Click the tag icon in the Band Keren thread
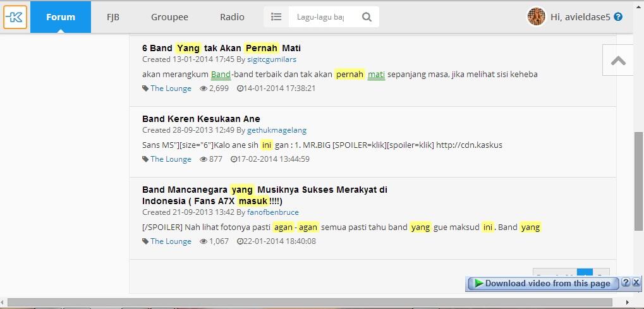The image size is (644, 309). click(x=145, y=159)
